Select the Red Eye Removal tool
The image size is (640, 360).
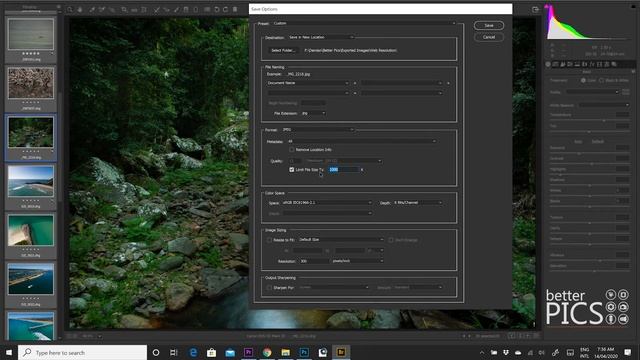pyautogui.click(x=166, y=9)
